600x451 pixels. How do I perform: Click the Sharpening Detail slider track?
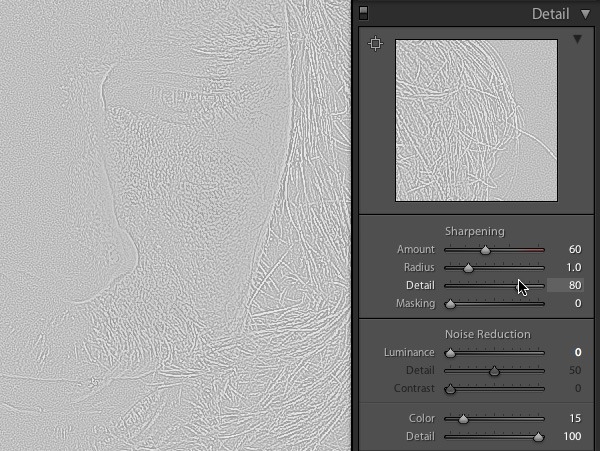click(494, 286)
